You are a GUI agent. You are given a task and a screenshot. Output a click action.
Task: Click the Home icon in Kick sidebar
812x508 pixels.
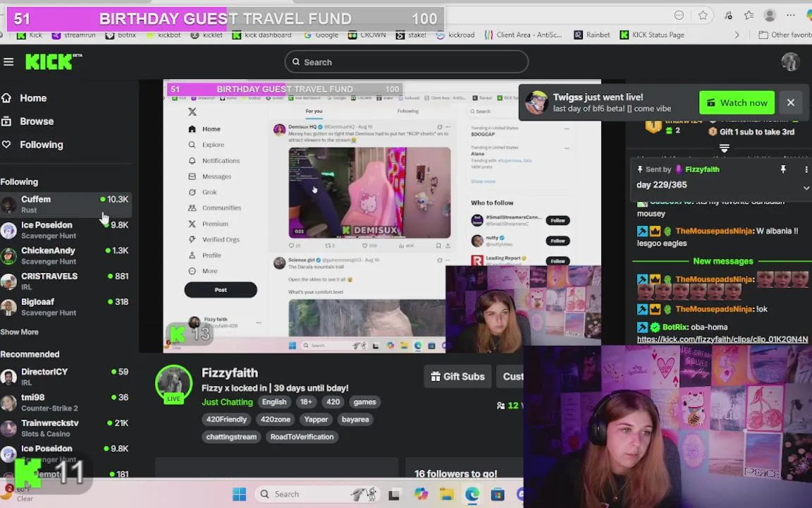point(6,97)
